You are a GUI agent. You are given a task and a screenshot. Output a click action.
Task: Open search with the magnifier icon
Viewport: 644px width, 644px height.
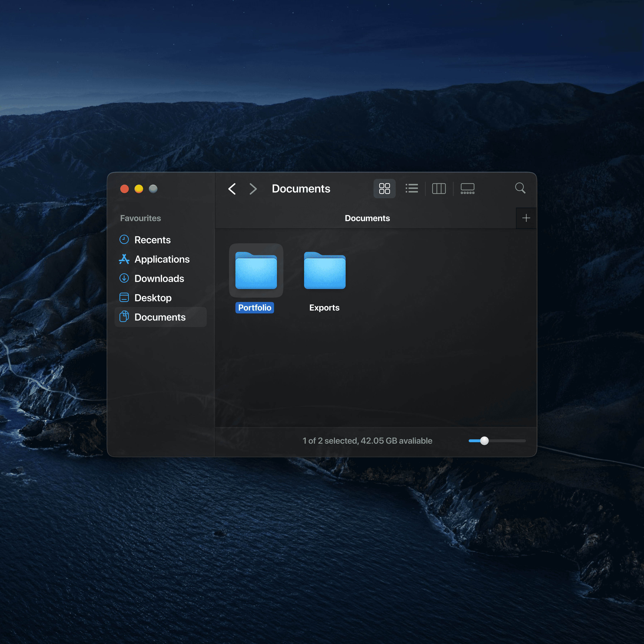click(x=520, y=188)
